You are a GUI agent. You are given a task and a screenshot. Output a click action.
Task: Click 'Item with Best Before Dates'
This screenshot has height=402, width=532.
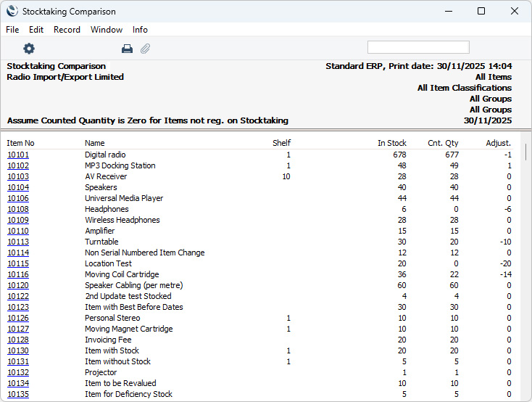tap(134, 307)
